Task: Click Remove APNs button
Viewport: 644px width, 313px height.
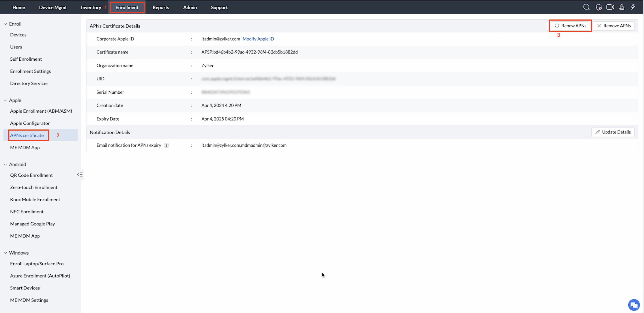Action: [614, 26]
